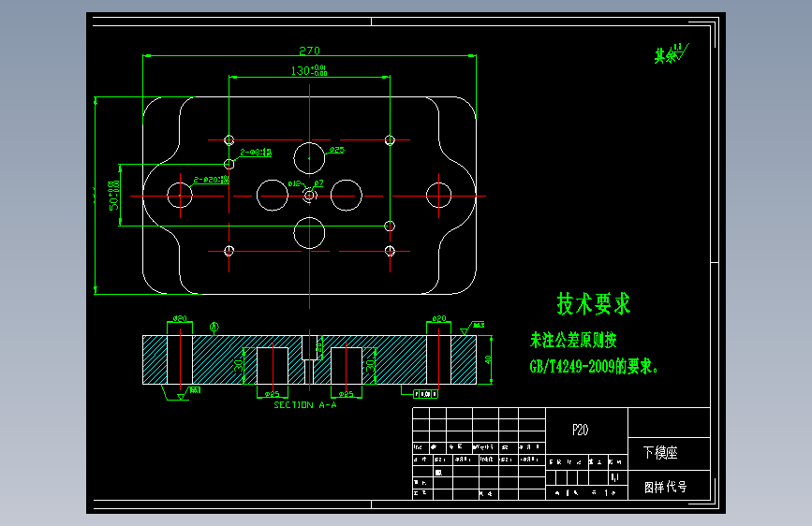Click the "未注公差原则按" note line
Viewport: 812px width, 526px height.
point(573,340)
